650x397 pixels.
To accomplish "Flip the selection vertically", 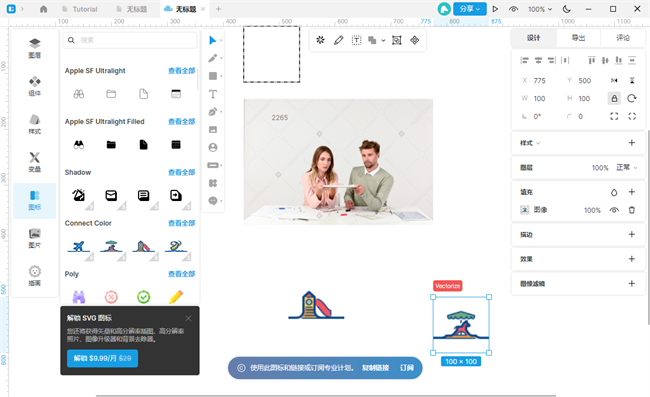I will pos(632,80).
